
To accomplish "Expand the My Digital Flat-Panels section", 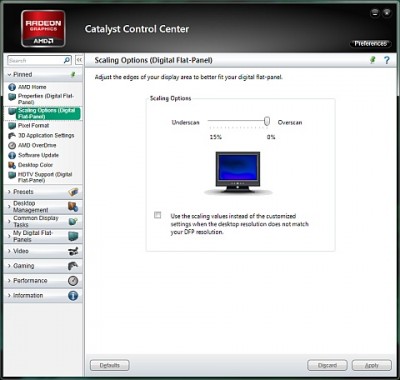I will (9, 236).
